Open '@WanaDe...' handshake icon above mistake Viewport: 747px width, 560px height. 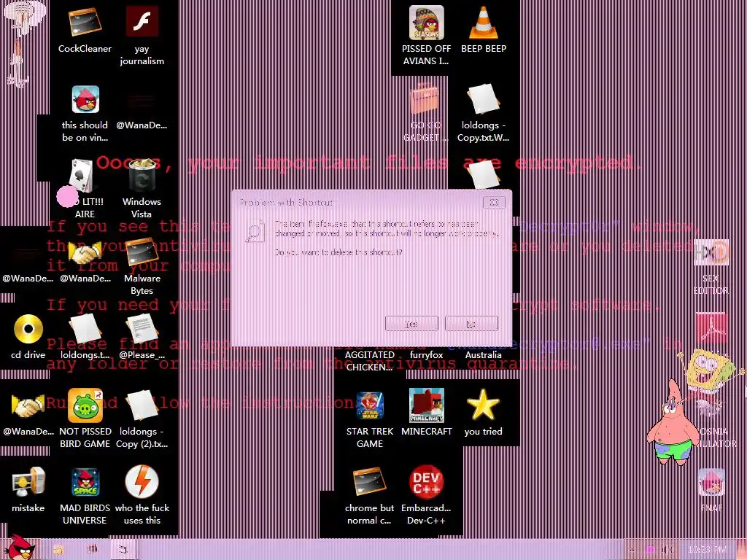point(28,405)
